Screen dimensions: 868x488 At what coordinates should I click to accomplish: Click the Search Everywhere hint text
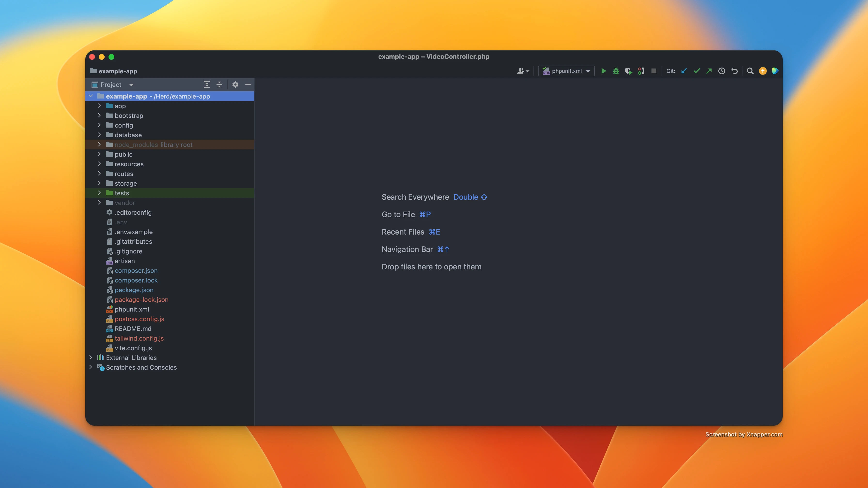click(415, 197)
